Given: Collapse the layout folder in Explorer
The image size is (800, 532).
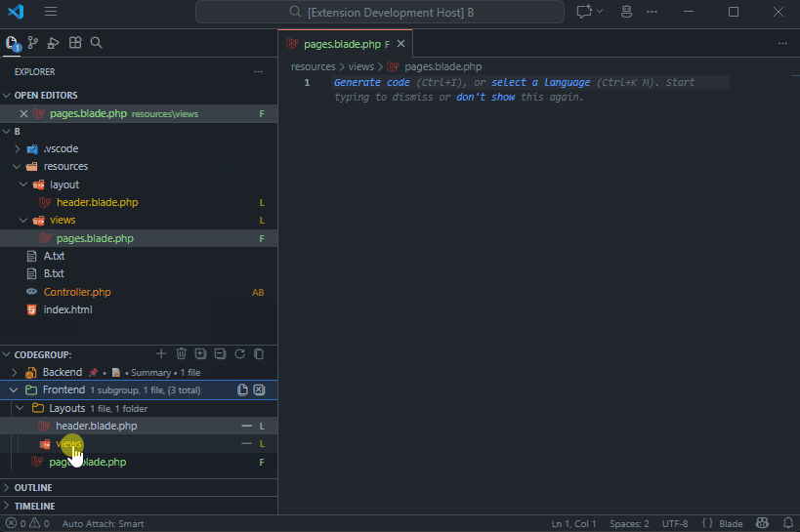Looking at the screenshot, I should click(x=23, y=184).
